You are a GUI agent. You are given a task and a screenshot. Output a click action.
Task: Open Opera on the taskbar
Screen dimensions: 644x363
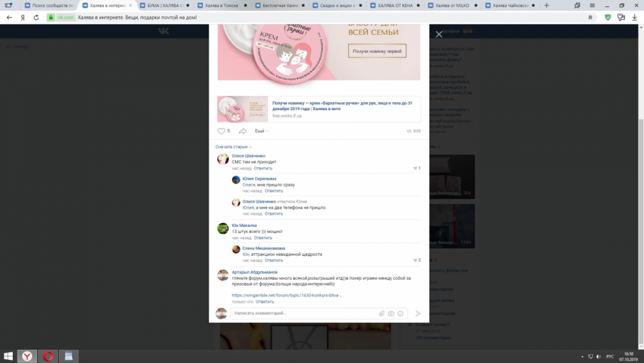click(x=48, y=356)
